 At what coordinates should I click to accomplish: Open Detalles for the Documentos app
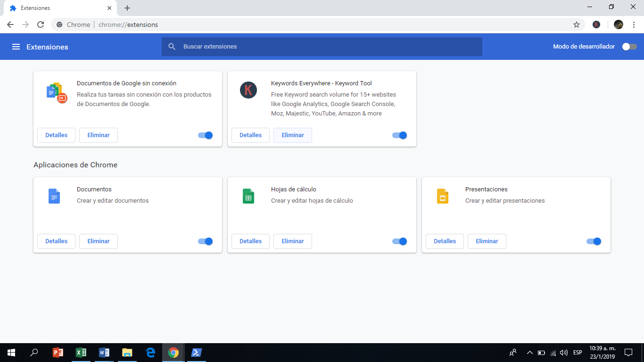(x=56, y=241)
